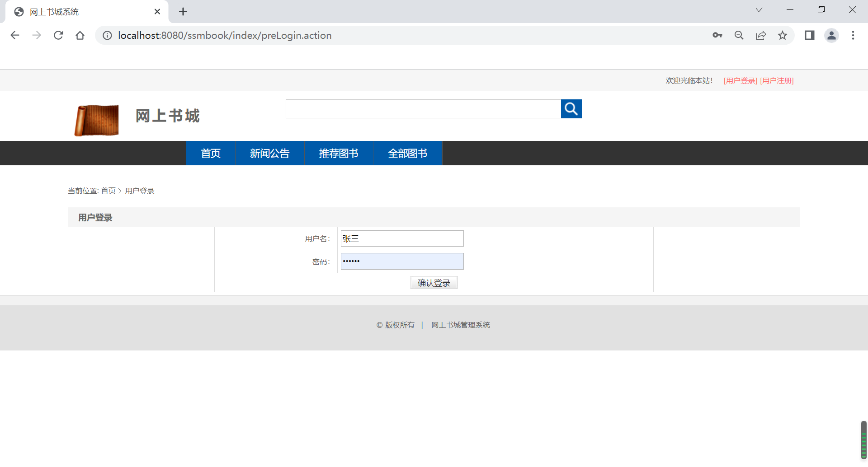Click the zoom magnifier icon in address bar
Image resolution: width=868 pixels, height=467 pixels.
739,35
